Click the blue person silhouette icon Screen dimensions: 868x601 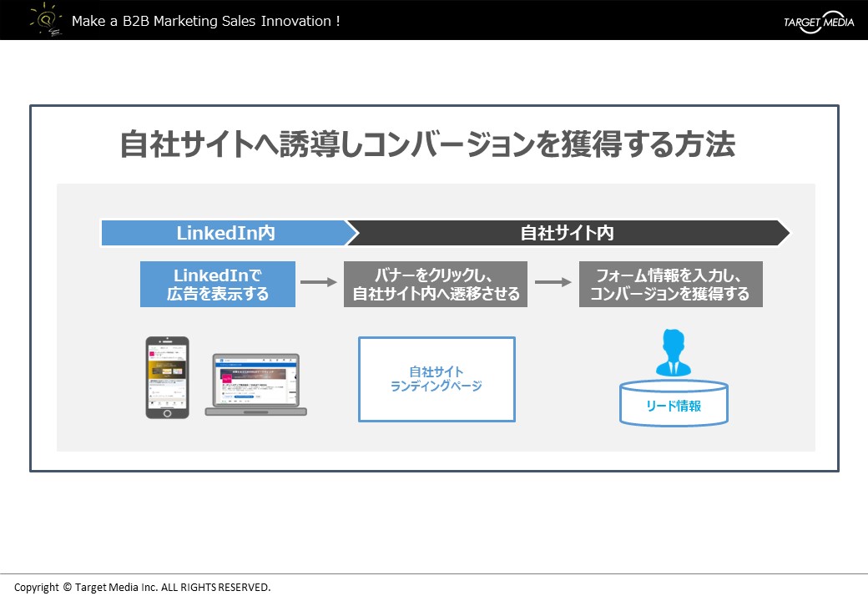coord(674,353)
